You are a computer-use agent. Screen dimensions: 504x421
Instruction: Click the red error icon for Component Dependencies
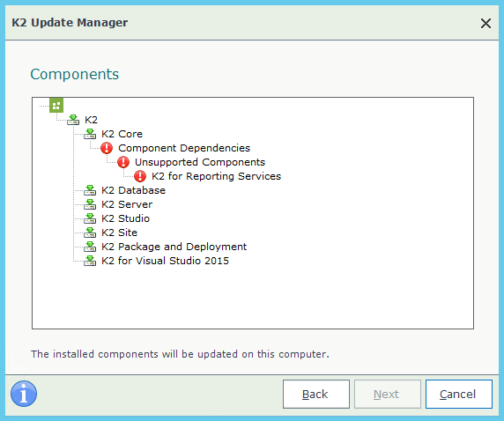tap(107, 148)
